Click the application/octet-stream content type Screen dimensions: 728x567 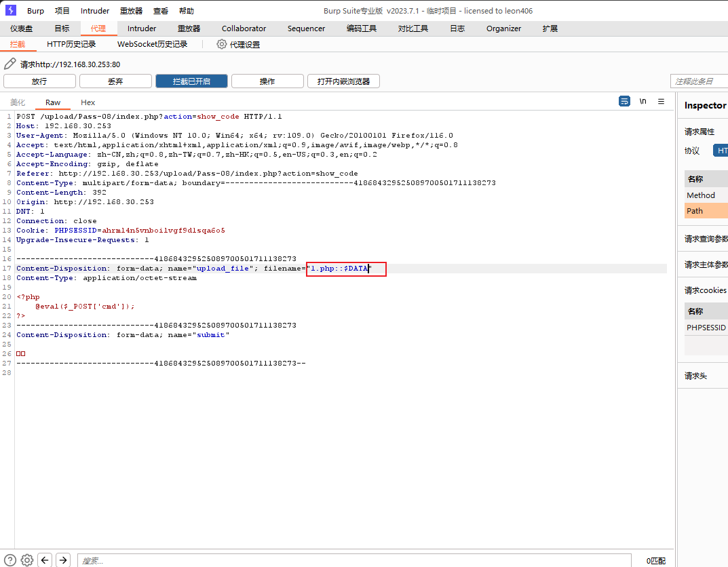click(x=140, y=278)
